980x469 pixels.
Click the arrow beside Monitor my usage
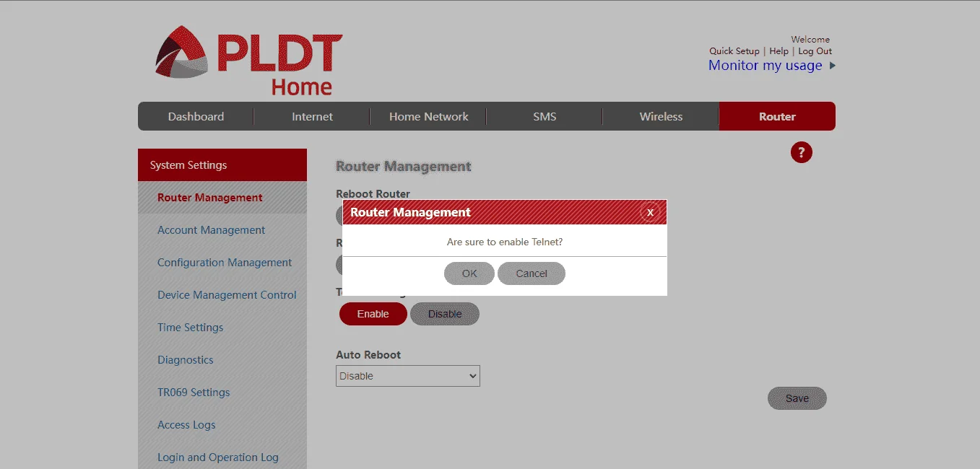click(x=832, y=66)
